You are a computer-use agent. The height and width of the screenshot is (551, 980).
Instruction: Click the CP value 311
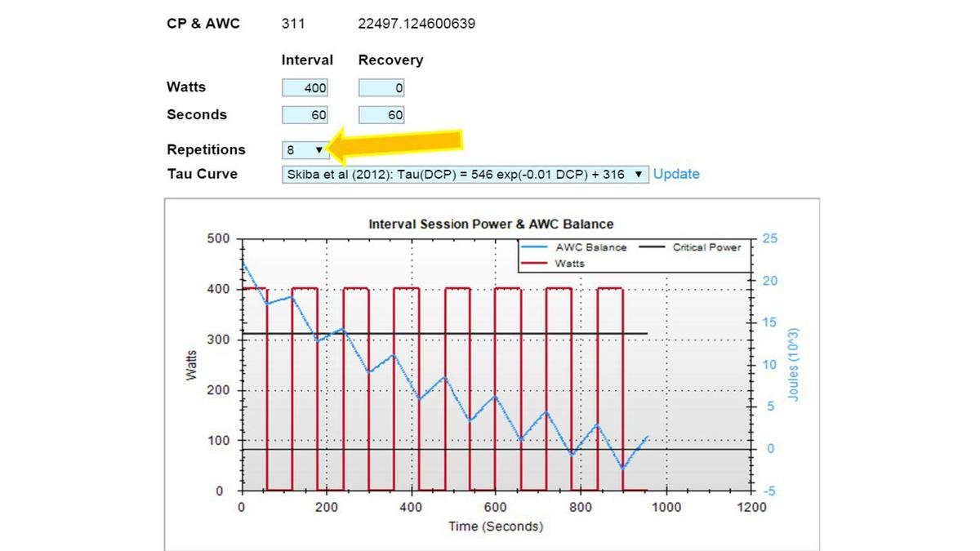(x=292, y=24)
